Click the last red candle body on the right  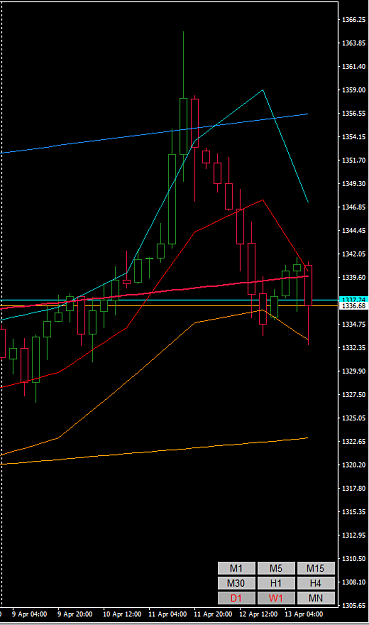tap(308, 285)
